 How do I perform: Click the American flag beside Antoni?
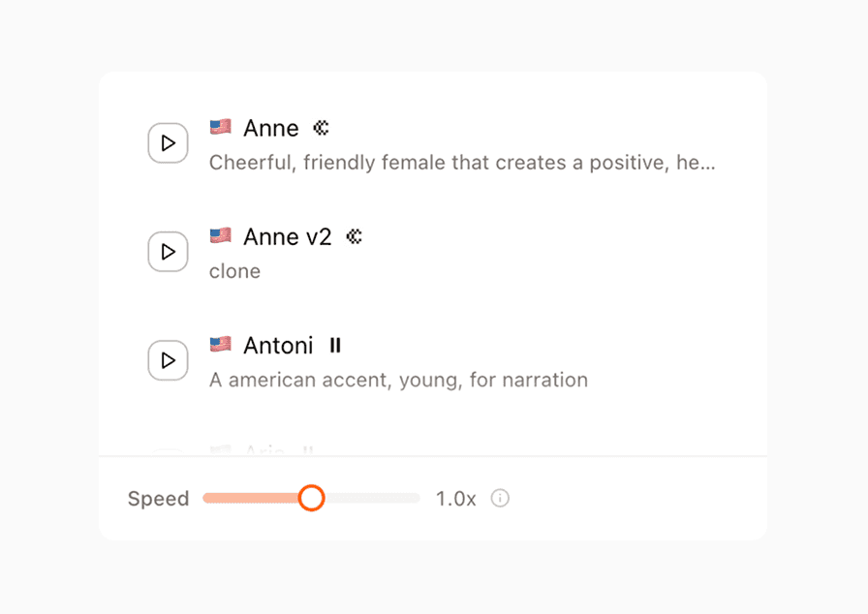coord(221,343)
